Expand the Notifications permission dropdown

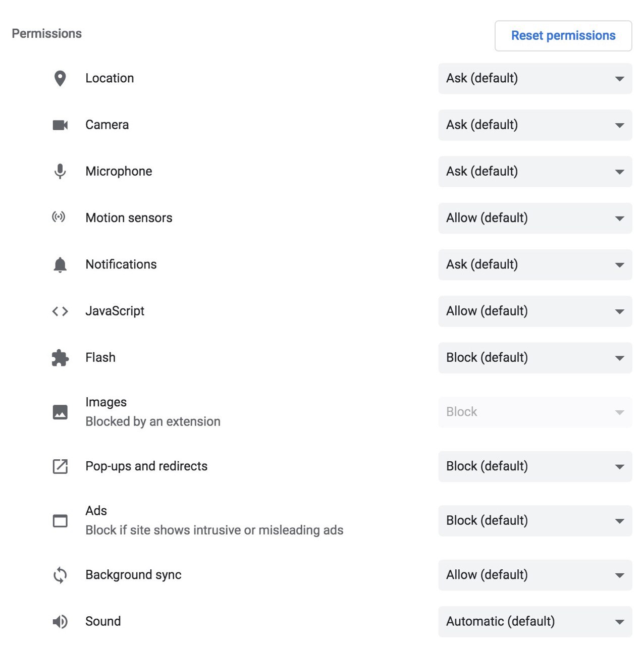(x=535, y=264)
